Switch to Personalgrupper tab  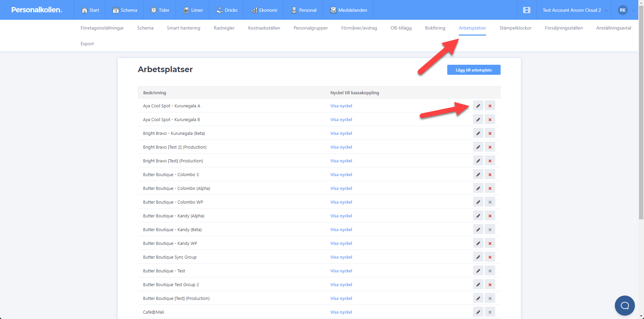(311, 28)
